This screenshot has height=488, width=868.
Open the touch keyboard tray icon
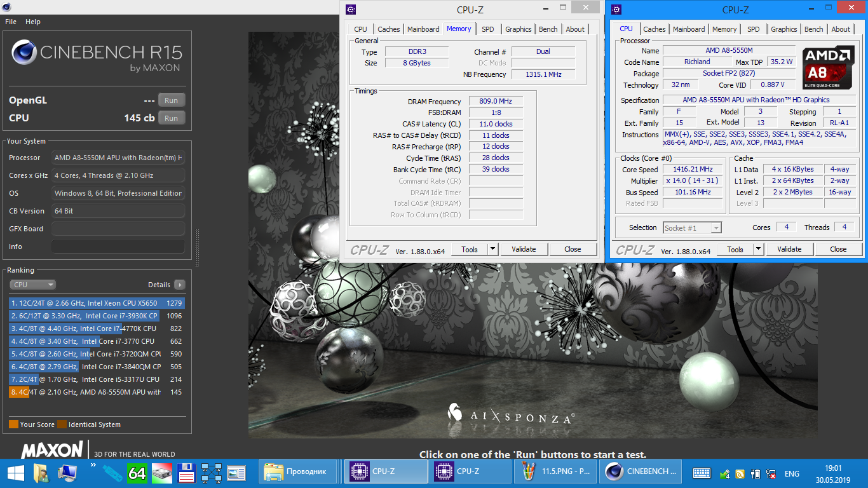coord(702,473)
